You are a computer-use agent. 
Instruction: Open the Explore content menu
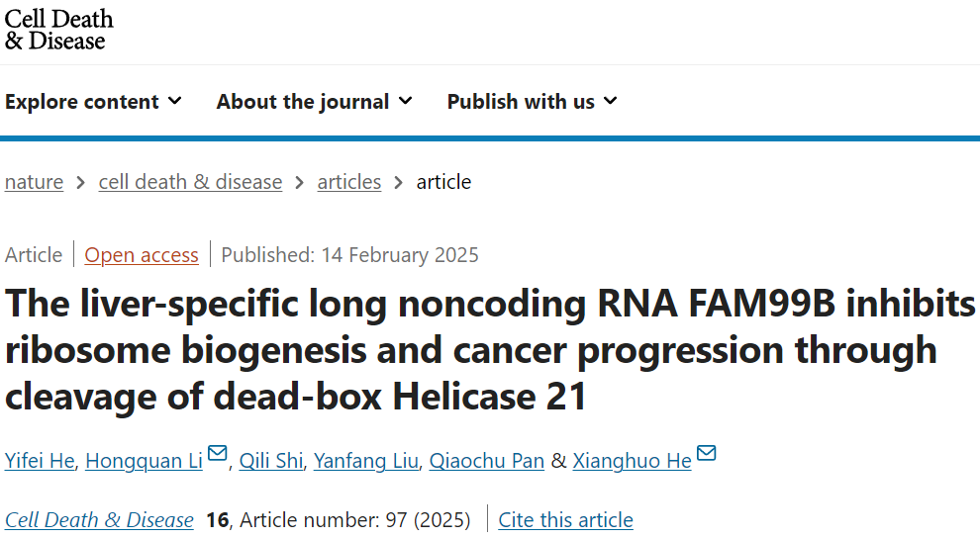tap(94, 101)
